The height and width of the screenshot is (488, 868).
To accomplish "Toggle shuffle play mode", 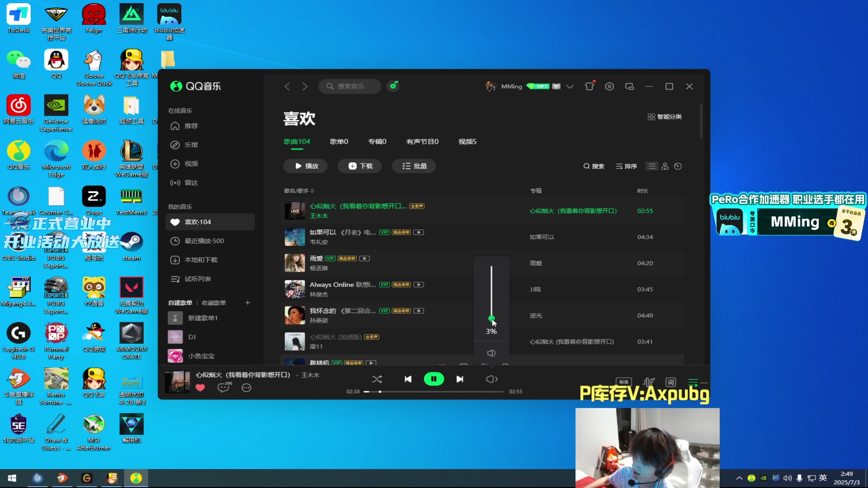I will coord(377,379).
